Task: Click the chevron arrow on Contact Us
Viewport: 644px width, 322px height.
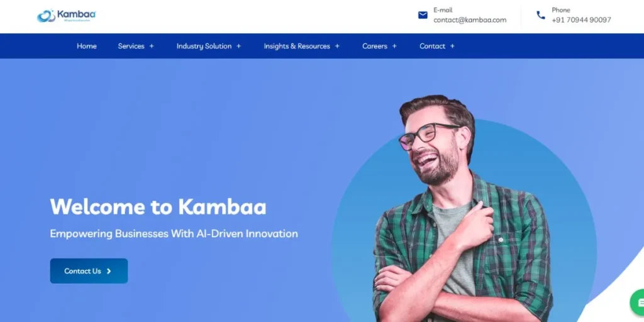Action: pyautogui.click(x=109, y=271)
